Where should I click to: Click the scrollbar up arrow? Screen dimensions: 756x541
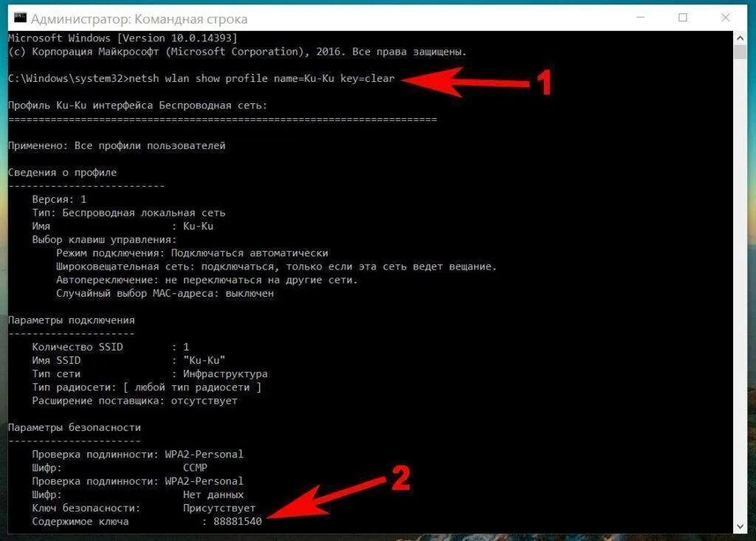(740, 37)
